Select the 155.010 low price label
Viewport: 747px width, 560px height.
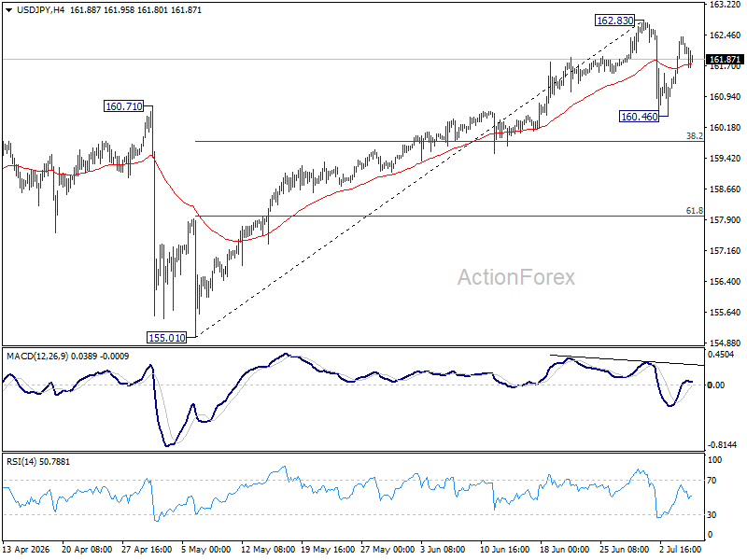(167, 338)
